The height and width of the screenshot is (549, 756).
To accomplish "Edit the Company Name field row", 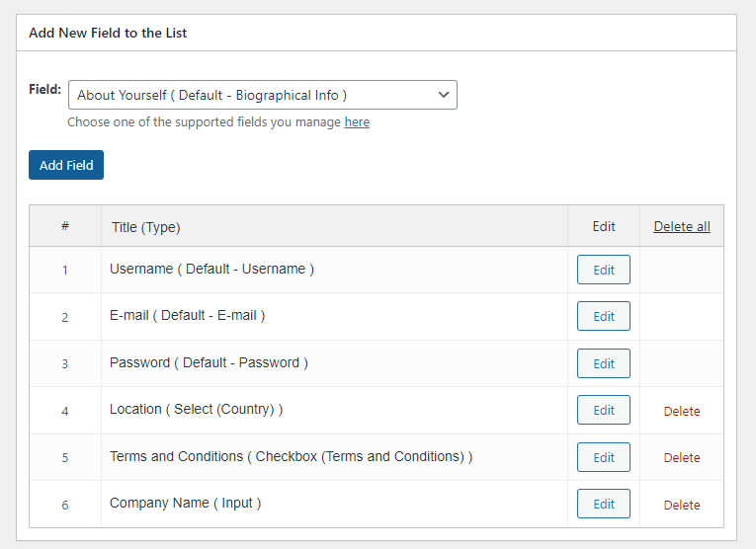I will [604, 504].
